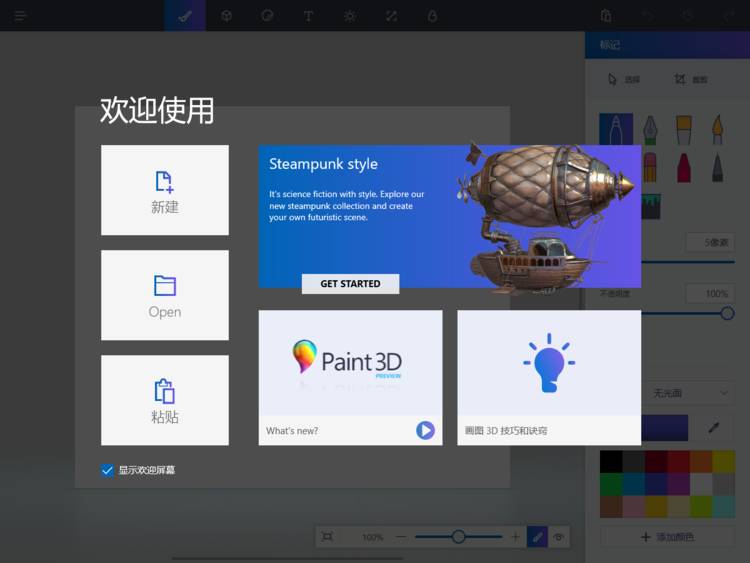Screen dimensions: 750x563
Task: Switch to the Effects tab
Action: click(x=350, y=16)
